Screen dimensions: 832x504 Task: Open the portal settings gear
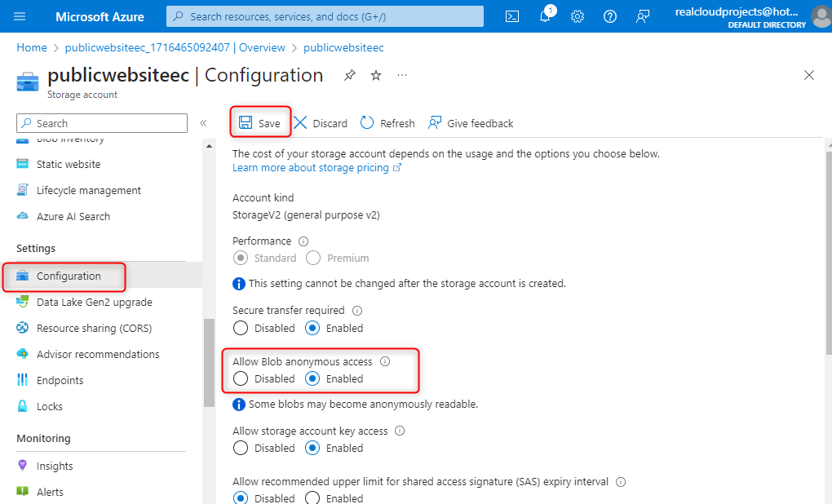pos(578,16)
